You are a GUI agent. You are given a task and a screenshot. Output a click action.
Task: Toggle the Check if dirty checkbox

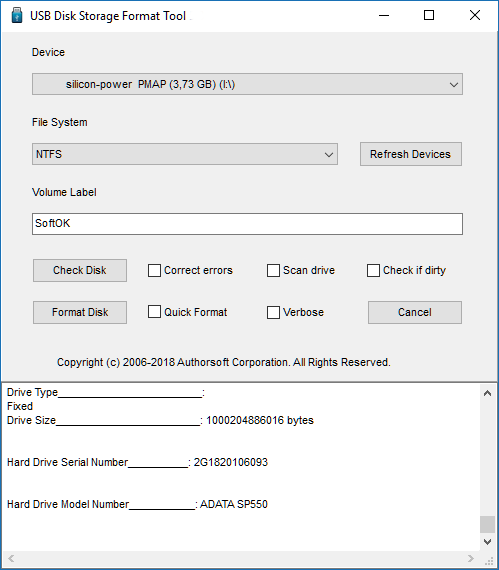373,270
